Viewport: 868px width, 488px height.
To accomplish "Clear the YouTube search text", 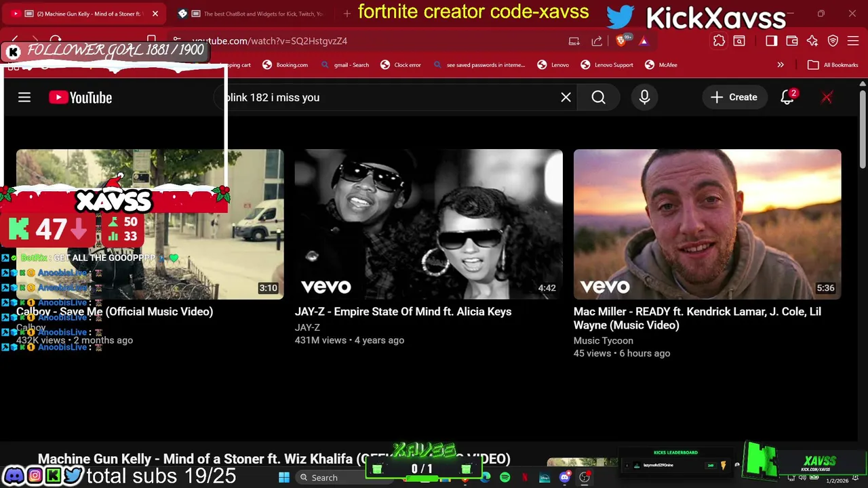I will (566, 98).
